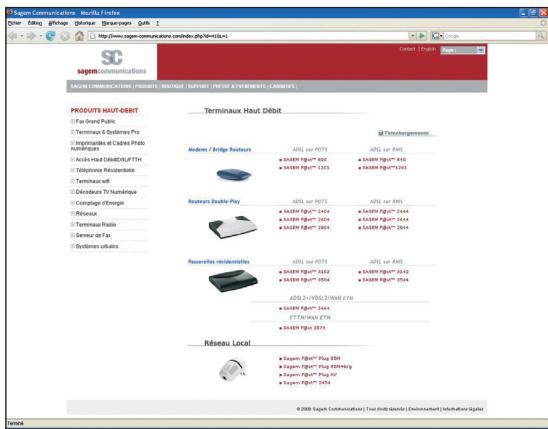Open the white powerline plug image
Viewport: 548px width, 429px height.
232,369
